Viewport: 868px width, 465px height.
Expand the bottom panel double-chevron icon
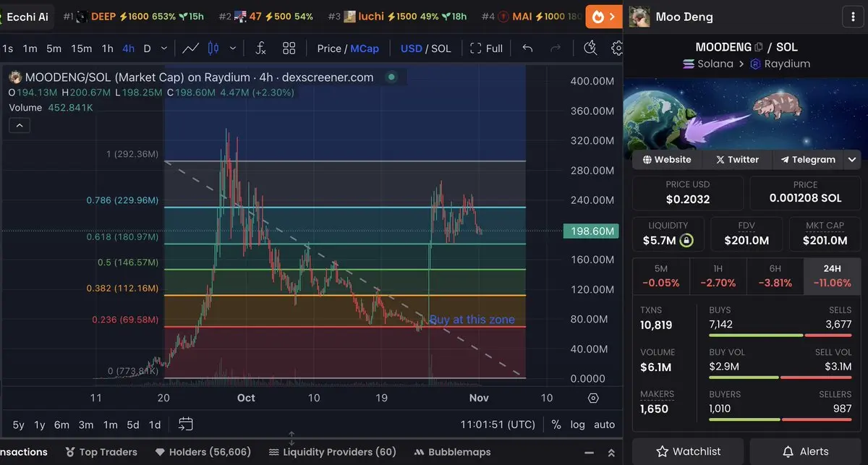pos(611,452)
